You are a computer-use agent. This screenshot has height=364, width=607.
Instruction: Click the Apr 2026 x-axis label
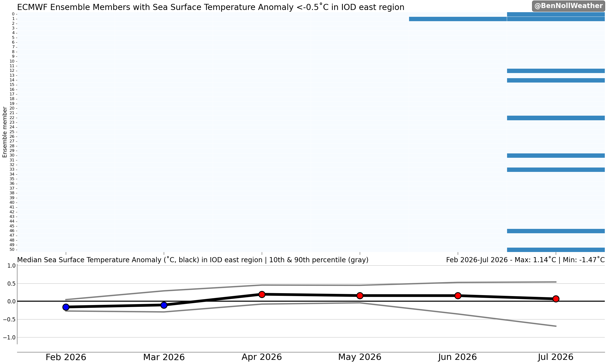(x=262, y=357)
